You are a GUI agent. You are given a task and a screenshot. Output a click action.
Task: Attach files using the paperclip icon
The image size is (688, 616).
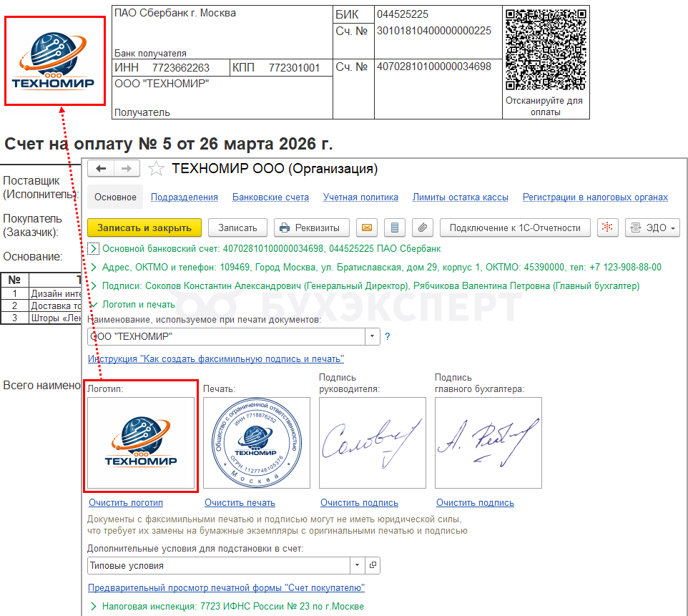coord(423,228)
